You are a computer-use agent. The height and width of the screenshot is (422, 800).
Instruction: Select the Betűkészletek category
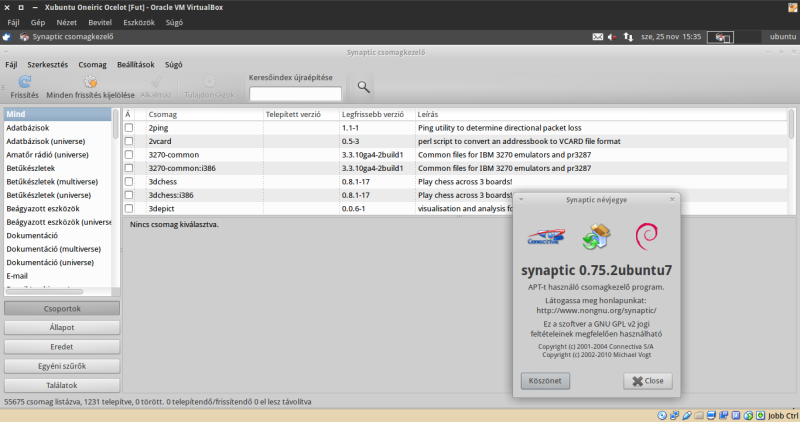click(58, 168)
